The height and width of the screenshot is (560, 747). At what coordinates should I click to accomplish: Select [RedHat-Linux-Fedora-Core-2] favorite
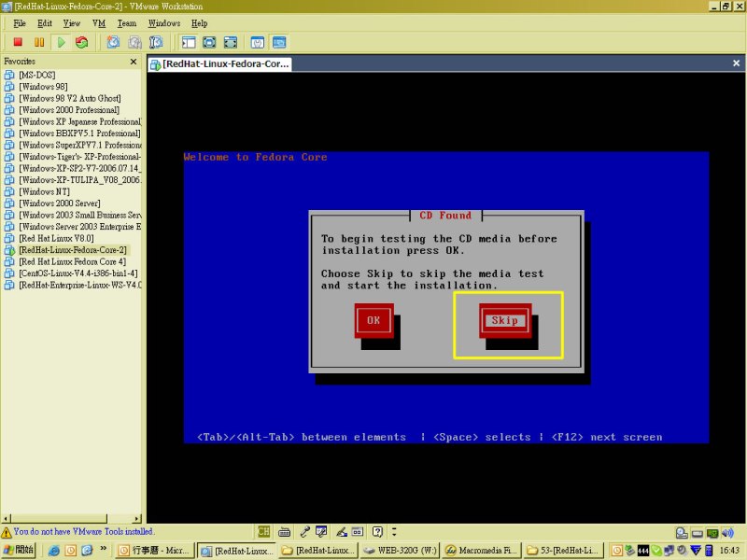click(73, 250)
